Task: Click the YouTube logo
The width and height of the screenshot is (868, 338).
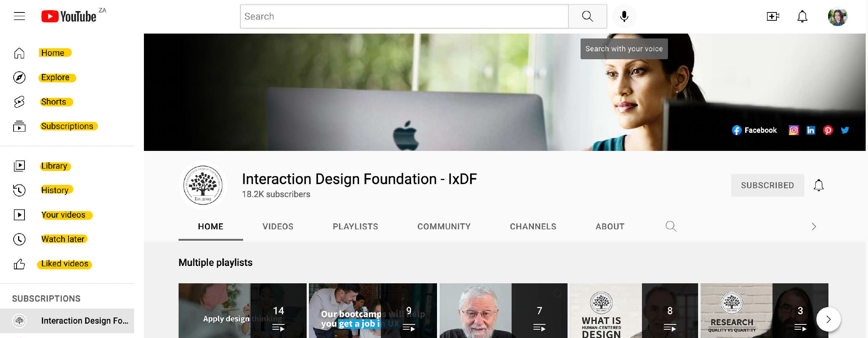Action: point(69,16)
